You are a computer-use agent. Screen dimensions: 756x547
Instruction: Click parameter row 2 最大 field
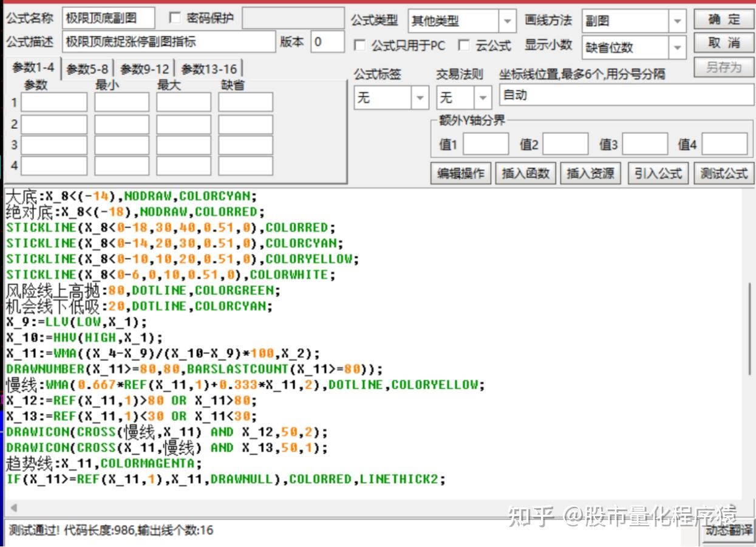tap(183, 125)
